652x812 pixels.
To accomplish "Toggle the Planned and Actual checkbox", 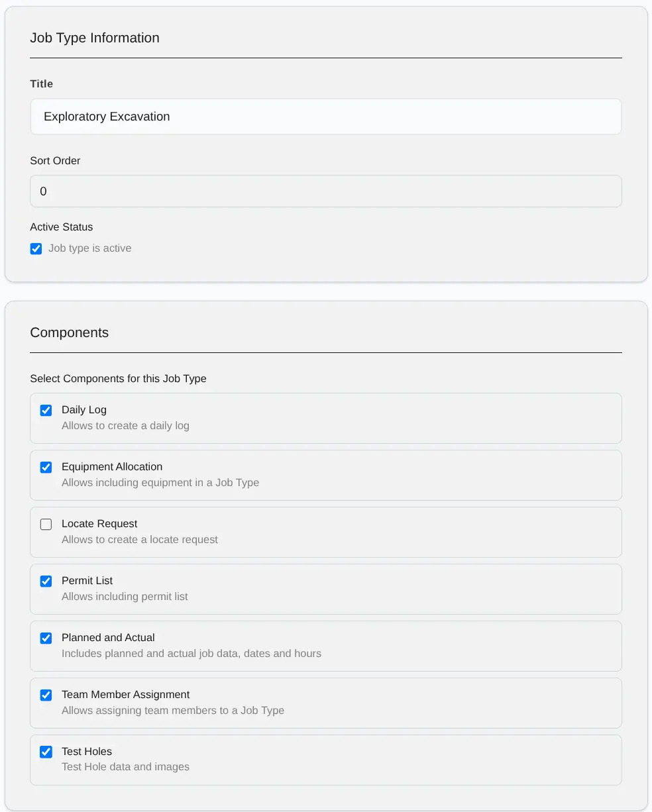I will tap(46, 638).
